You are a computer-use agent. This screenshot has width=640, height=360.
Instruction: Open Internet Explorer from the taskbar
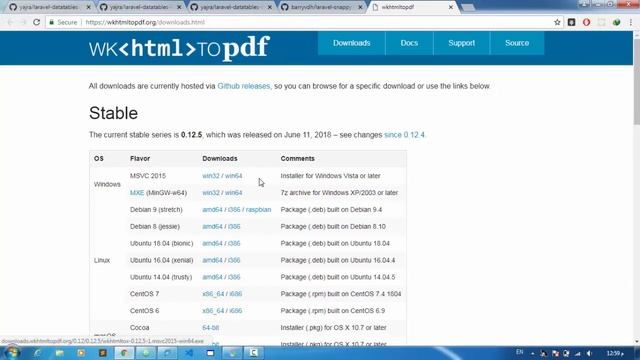[x=38, y=353]
